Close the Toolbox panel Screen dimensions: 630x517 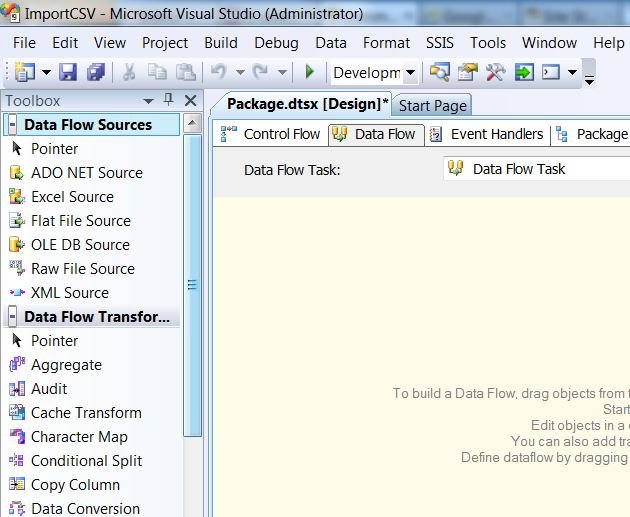(190, 100)
